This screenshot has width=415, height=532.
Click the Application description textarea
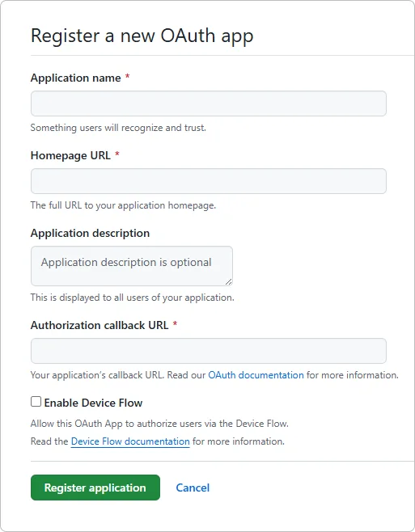point(132,266)
